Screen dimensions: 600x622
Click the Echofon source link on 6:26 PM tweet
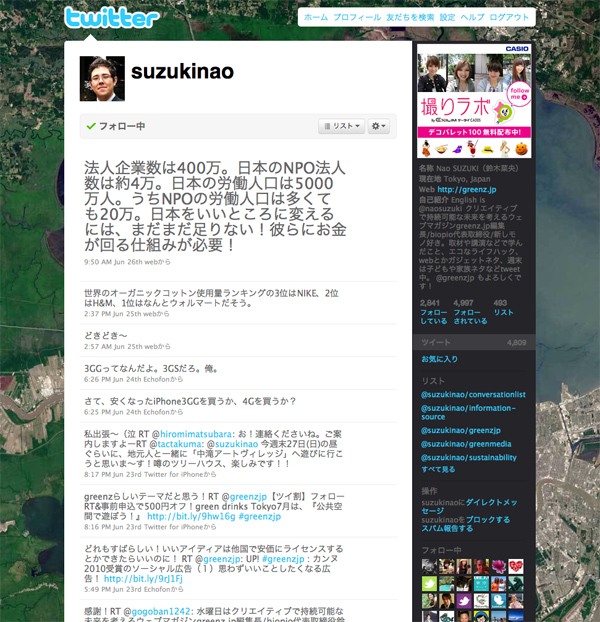tap(156, 379)
